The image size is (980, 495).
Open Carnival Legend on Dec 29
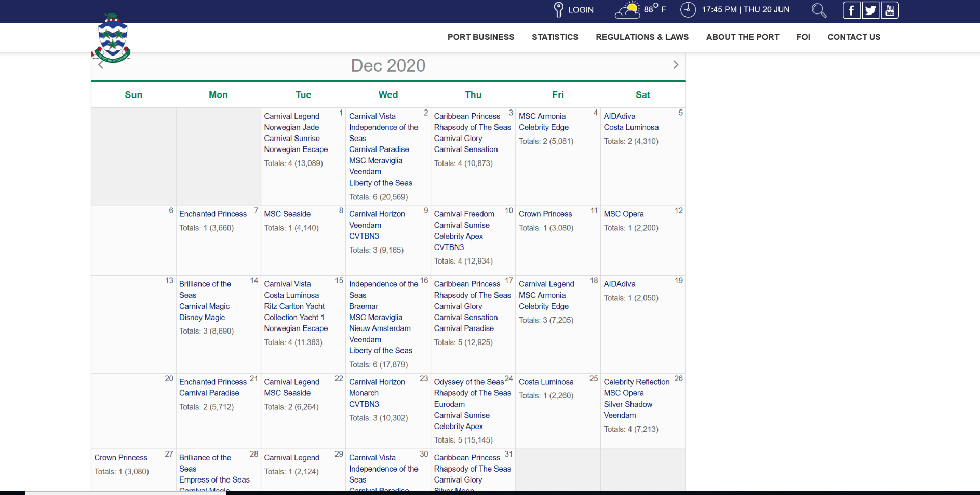tap(291, 458)
